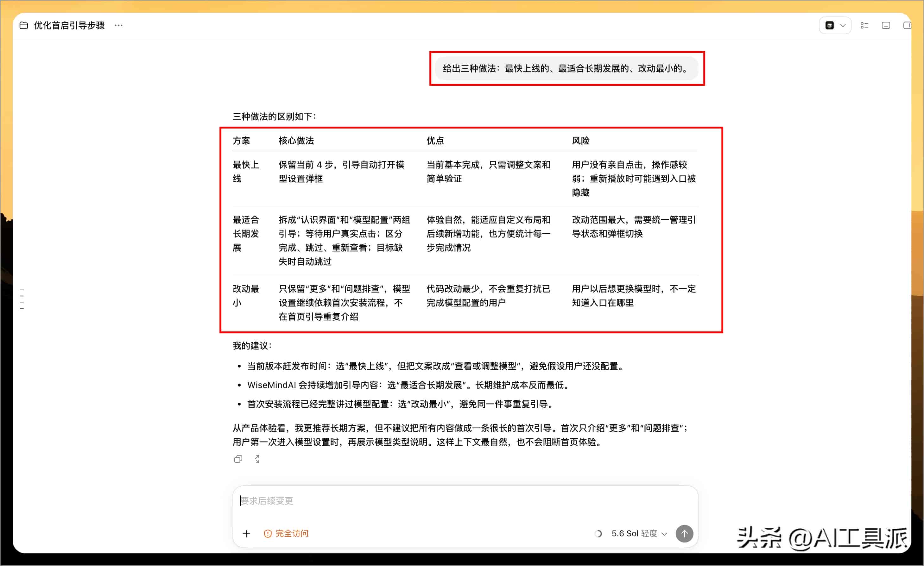The image size is (924, 566).
Task: Click the cell starting 代码改动最少
Action: [489, 296]
